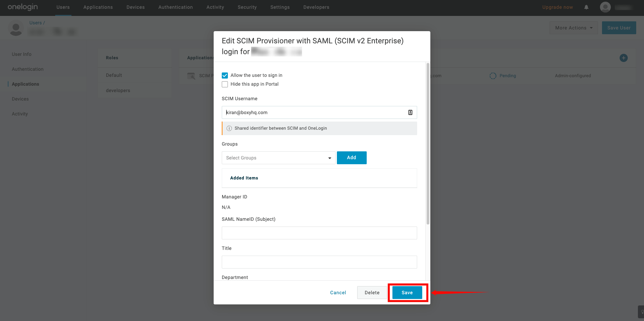Open the account avatar menu

pos(605,7)
